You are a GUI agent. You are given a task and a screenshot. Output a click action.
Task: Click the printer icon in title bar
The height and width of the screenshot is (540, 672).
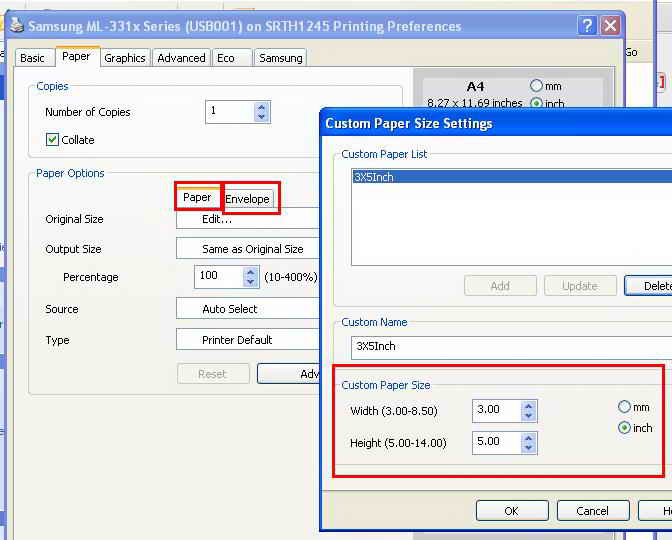(x=17, y=25)
